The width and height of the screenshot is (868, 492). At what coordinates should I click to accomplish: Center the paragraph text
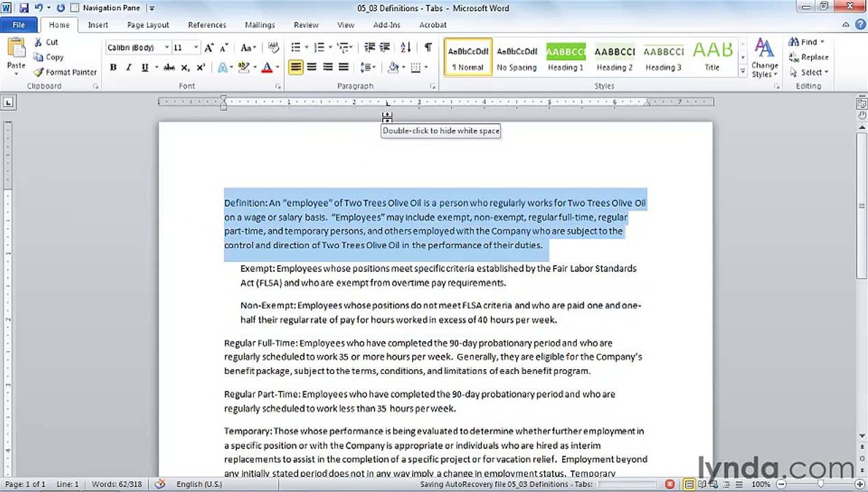tap(312, 67)
